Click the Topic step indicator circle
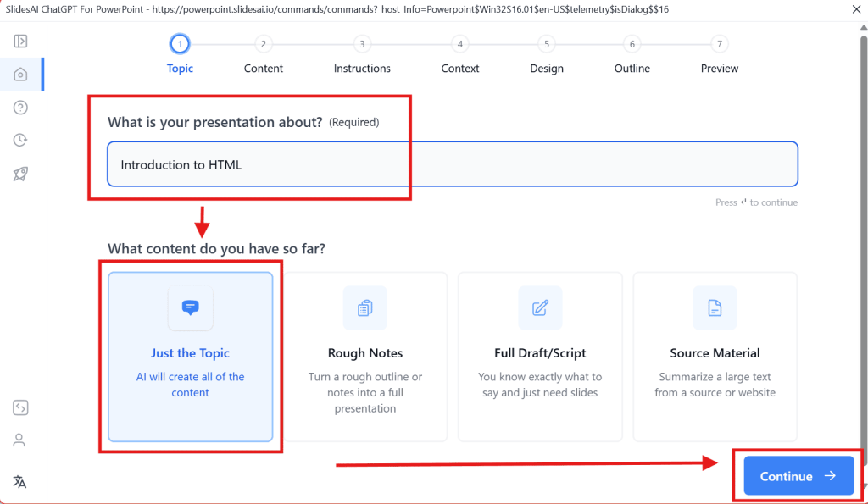 click(x=179, y=44)
